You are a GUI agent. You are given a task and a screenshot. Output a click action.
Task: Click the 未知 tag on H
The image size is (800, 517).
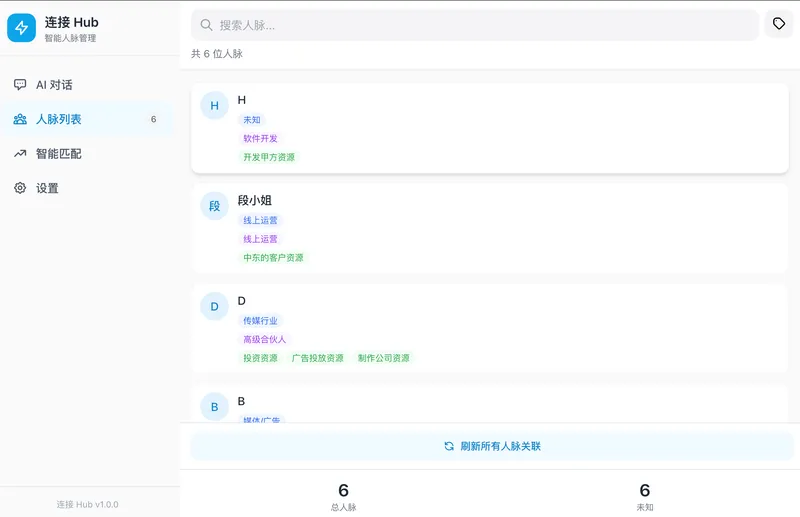[252, 120]
